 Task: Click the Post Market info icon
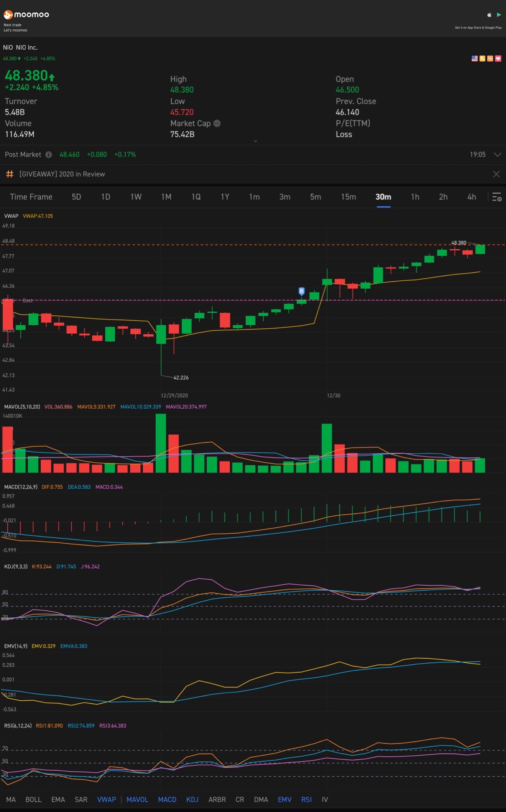[x=49, y=154]
